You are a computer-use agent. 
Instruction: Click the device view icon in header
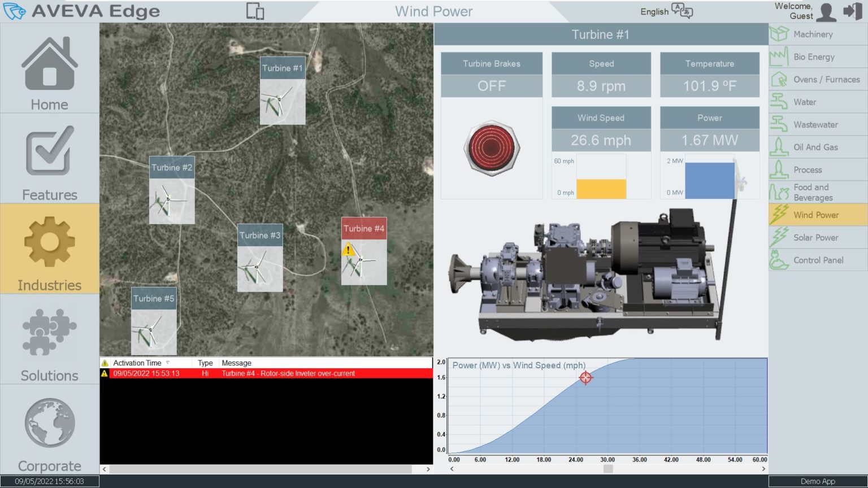(x=255, y=11)
